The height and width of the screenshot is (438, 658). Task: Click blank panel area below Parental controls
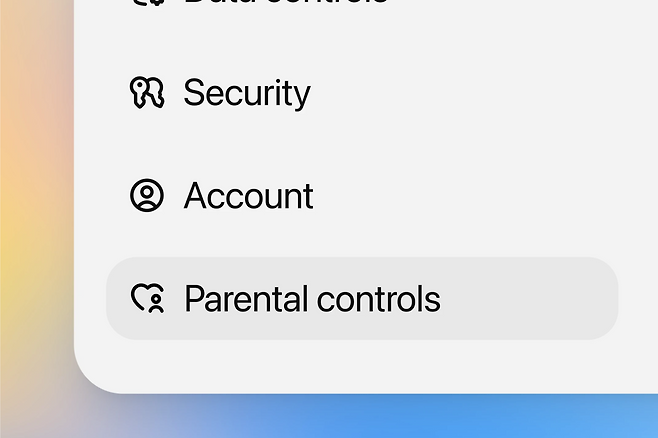point(362,365)
